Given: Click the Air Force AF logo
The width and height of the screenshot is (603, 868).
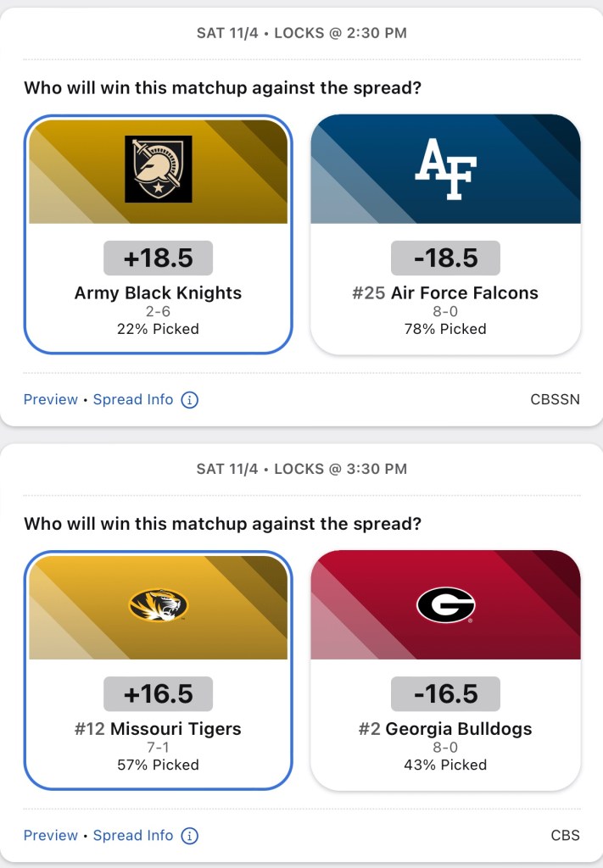Looking at the screenshot, I should point(445,169).
